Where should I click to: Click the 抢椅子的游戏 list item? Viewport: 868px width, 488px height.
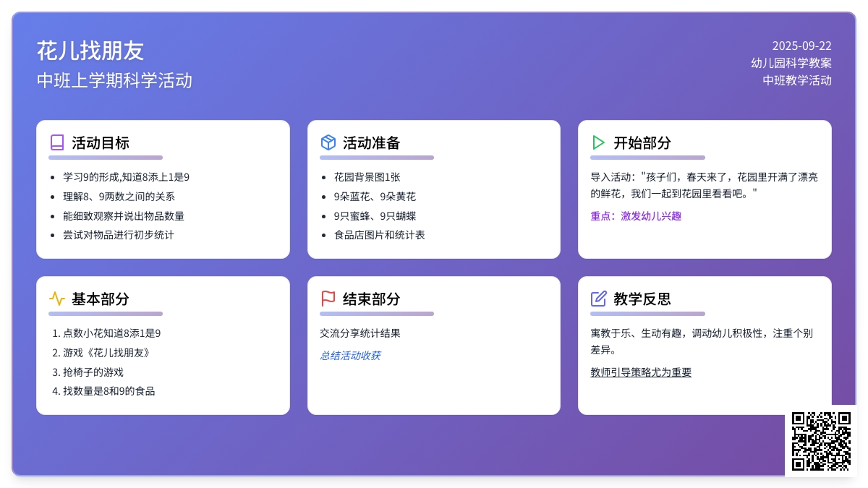(93, 372)
